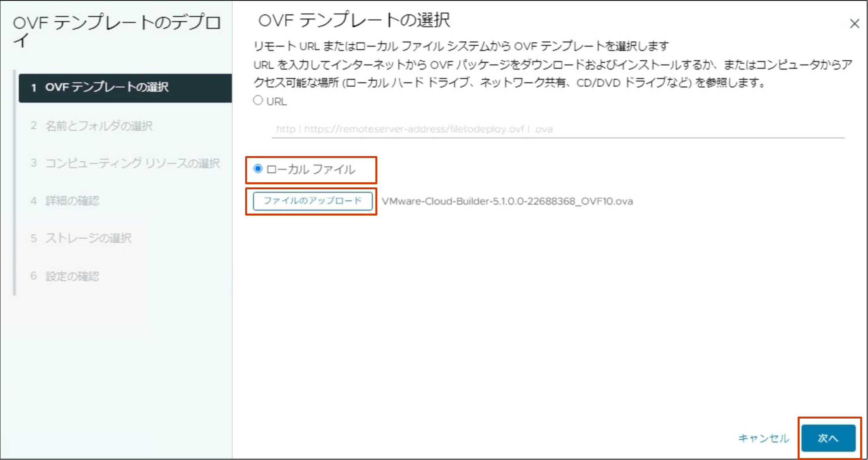Click the OVF テンプレートの選択 page heading
The image size is (868, 460).
coord(354,20)
